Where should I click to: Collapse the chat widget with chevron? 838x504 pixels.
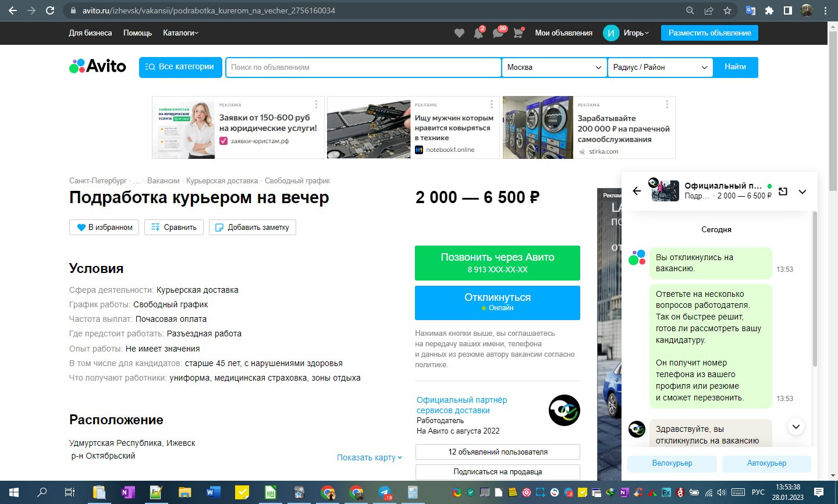click(x=803, y=191)
